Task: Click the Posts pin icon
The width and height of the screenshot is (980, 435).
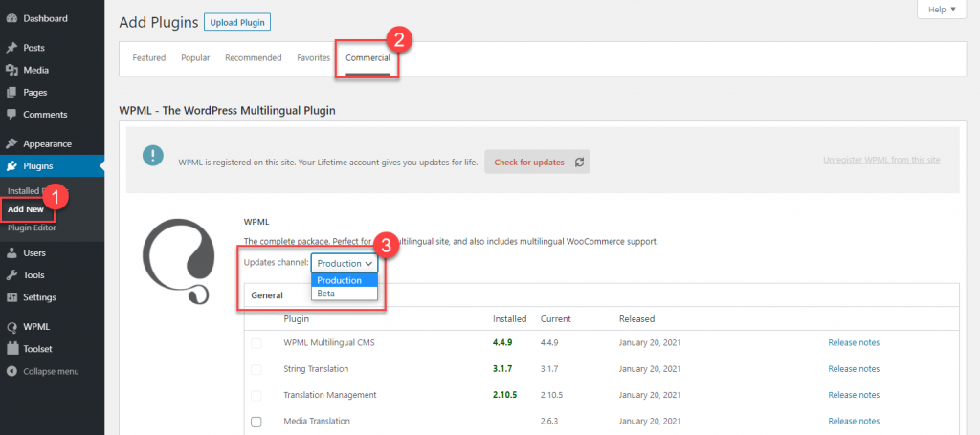Action: tap(11, 48)
